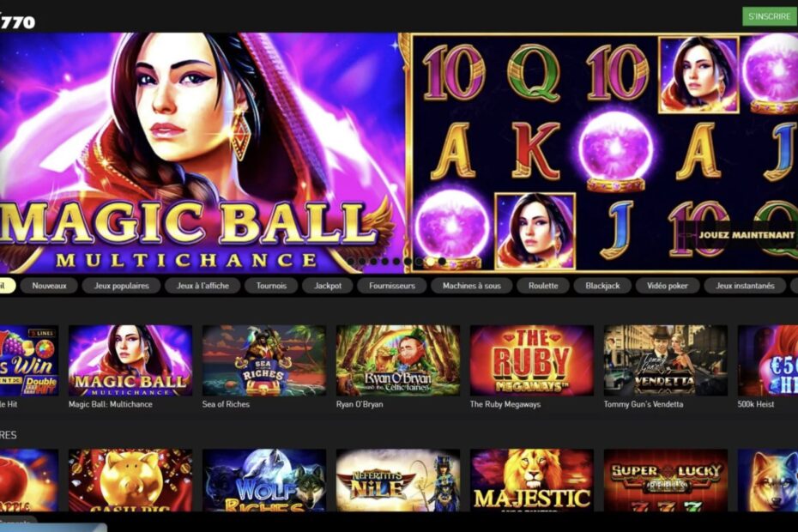Open Magic Ball: Multichance game thumbnail
The height and width of the screenshot is (532, 798).
click(x=130, y=360)
